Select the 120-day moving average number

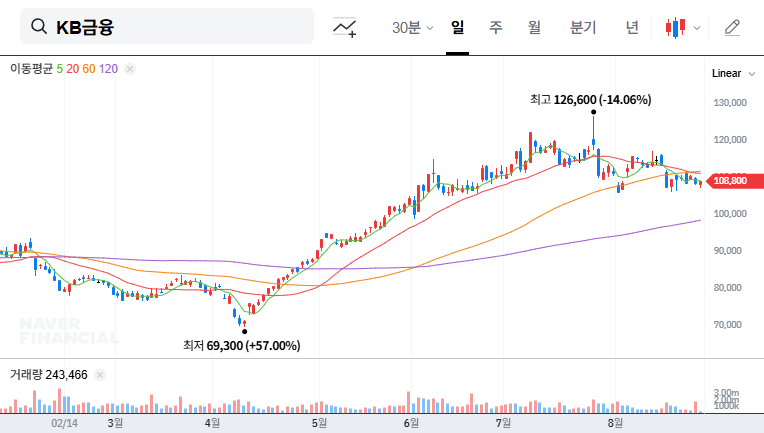108,69
